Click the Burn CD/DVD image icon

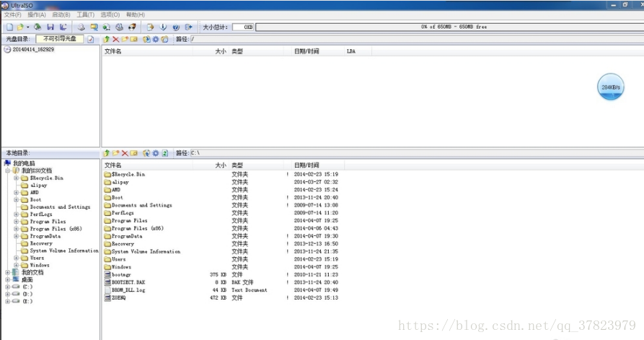(132, 27)
